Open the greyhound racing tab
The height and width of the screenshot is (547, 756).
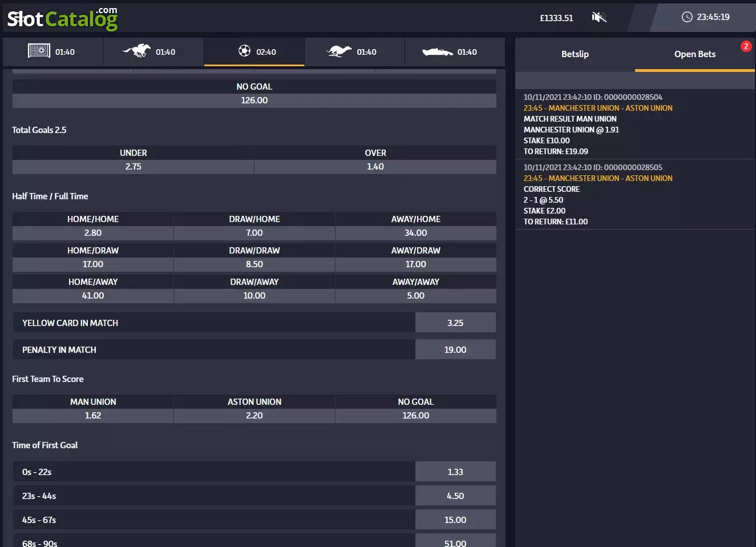pos(354,52)
